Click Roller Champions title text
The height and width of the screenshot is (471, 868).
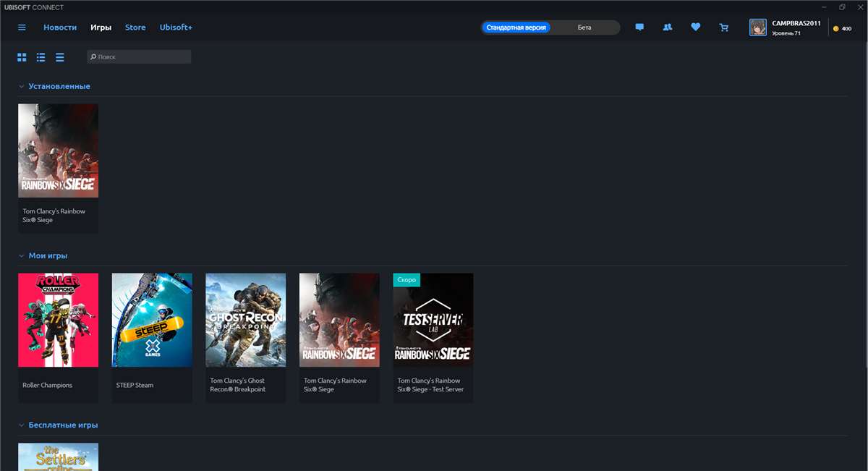tap(48, 385)
